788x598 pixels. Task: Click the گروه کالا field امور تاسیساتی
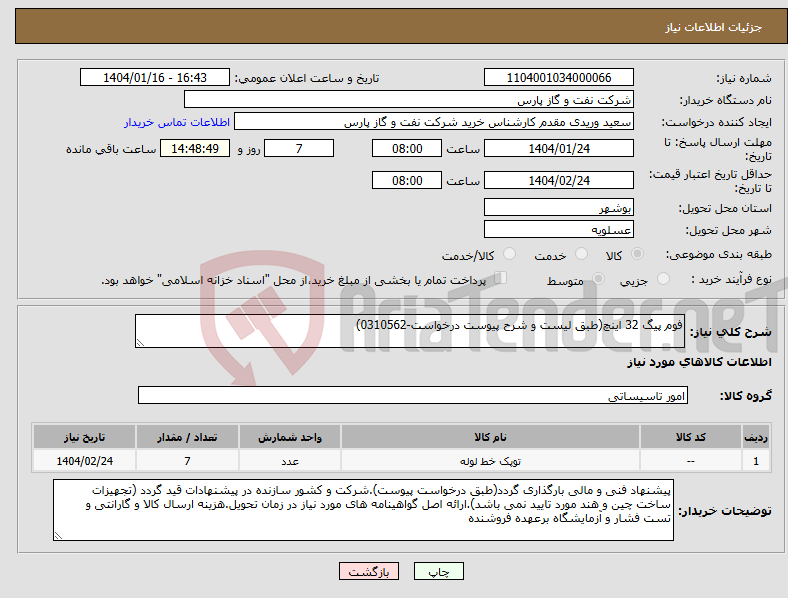tap(413, 395)
